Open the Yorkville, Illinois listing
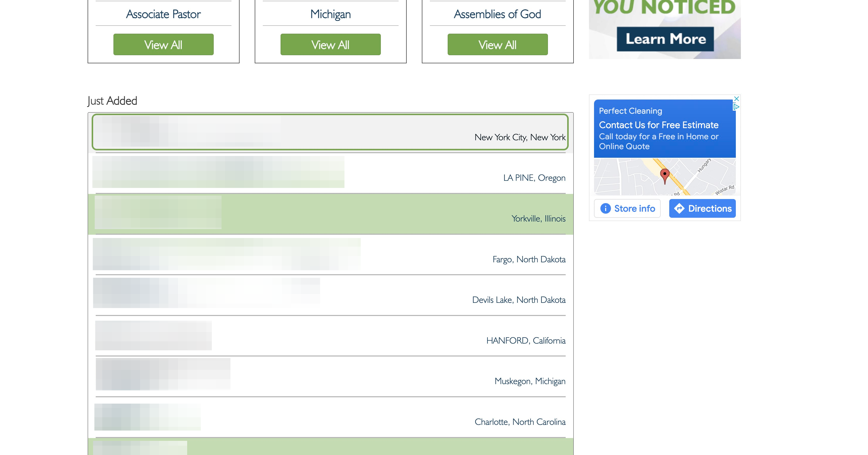Image resolution: width=868 pixels, height=455 pixels. click(x=330, y=214)
